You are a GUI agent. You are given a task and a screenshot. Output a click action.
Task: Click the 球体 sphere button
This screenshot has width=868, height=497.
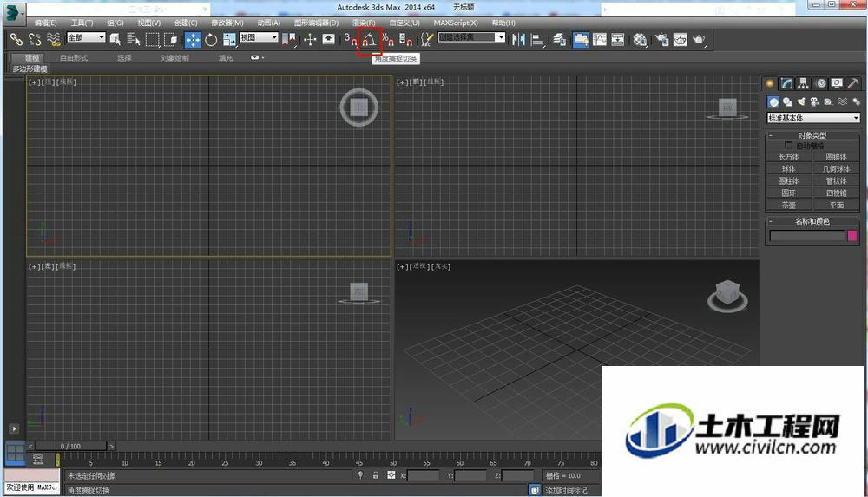click(789, 169)
